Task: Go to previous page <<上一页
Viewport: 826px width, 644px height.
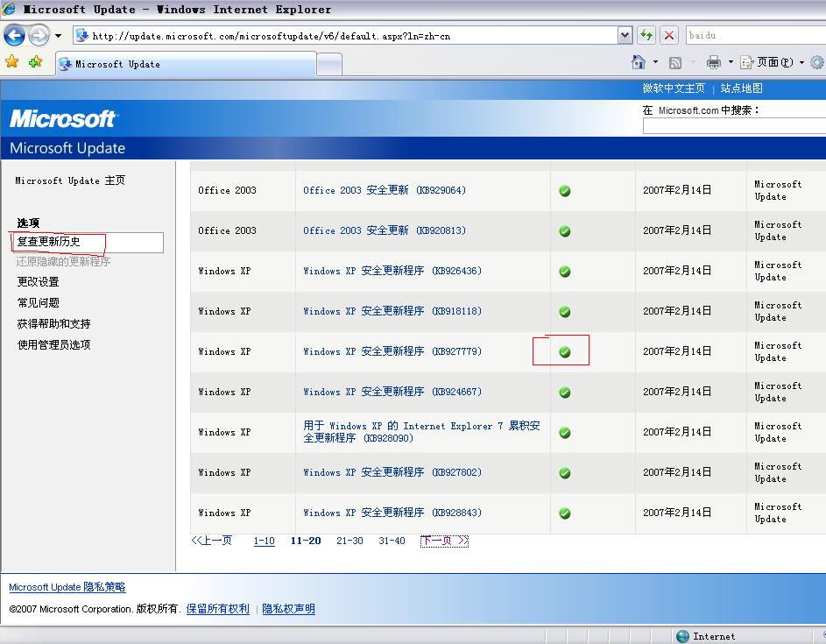Action: (x=211, y=541)
